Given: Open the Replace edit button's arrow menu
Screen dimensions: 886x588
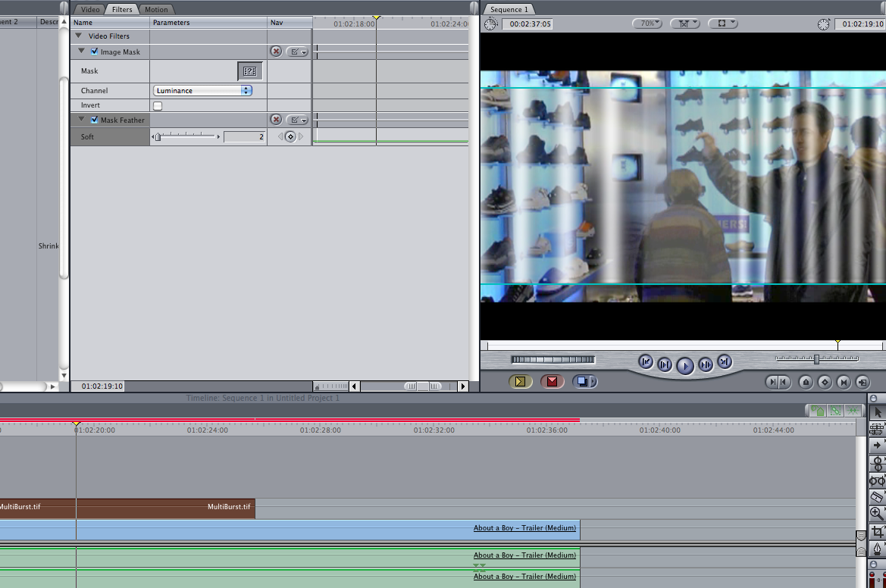Looking at the screenshot, I should pyautogui.click(x=593, y=382).
